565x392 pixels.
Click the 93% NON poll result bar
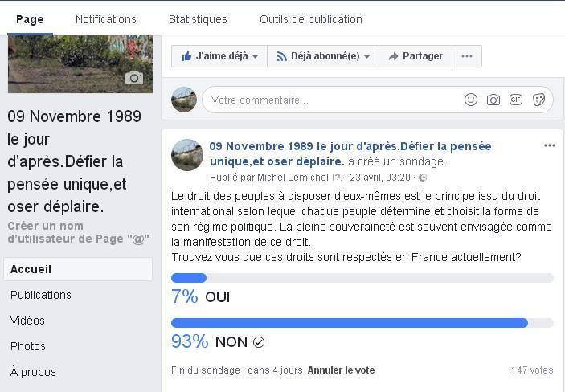coord(362,323)
